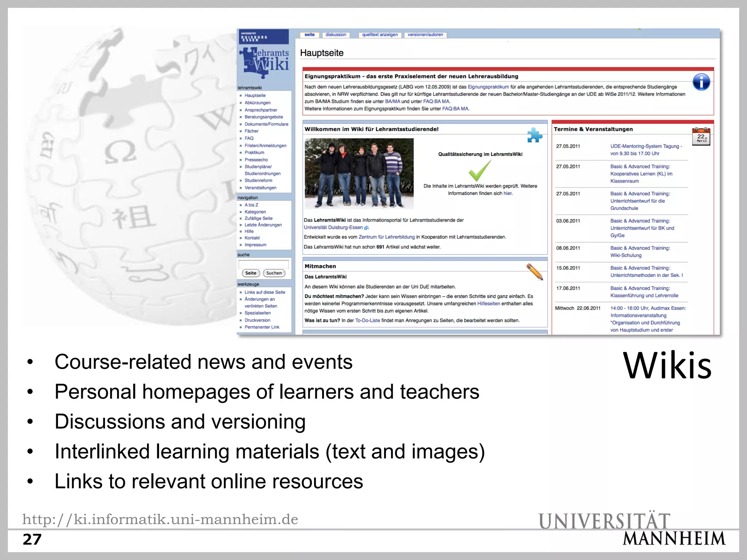
Task: Click the date 03.06.2011 entry
Action: click(x=568, y=221)
